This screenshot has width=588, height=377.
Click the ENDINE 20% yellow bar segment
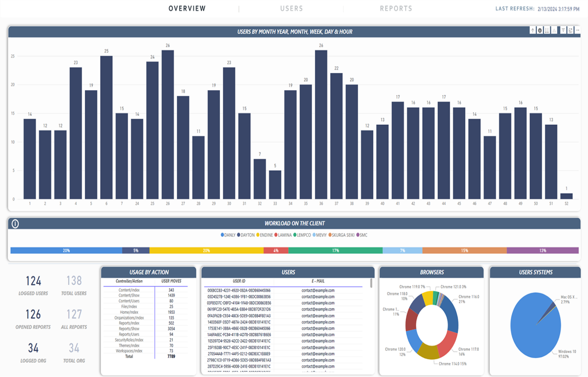click(206, 250)
